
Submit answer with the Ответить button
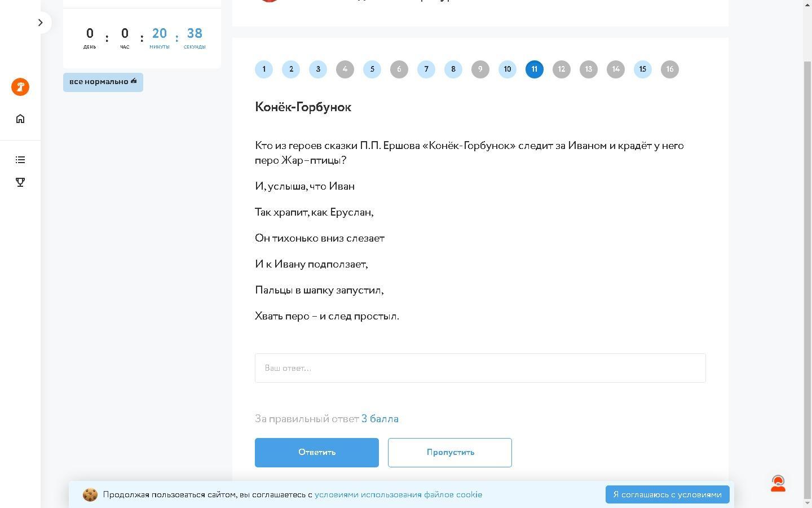(x=316, y=453)
